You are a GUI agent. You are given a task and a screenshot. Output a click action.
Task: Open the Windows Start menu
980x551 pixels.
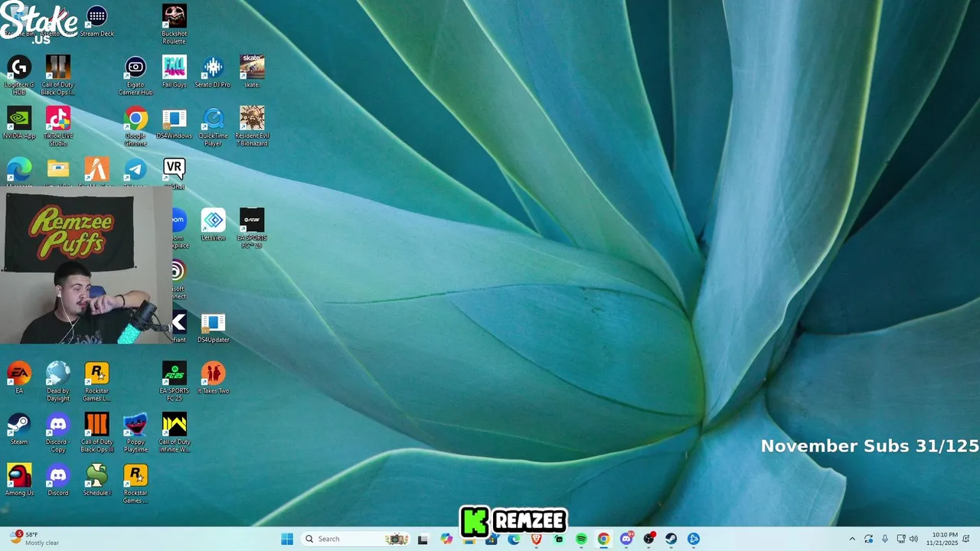[287, 539]
